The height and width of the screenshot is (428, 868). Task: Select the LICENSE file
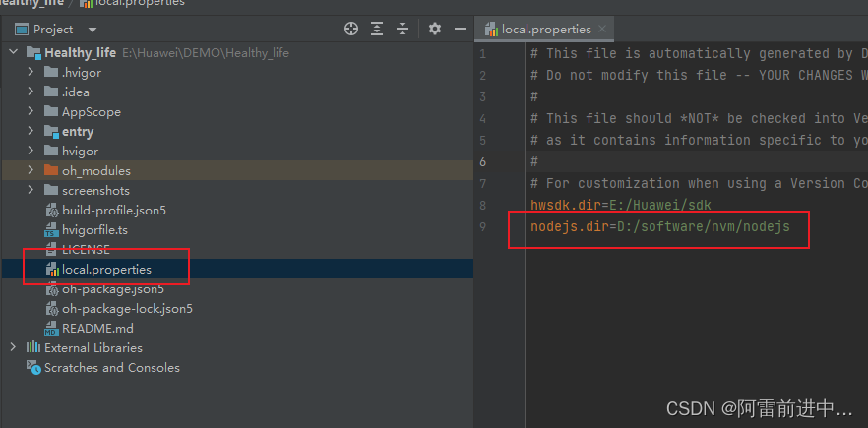point(86,249)
